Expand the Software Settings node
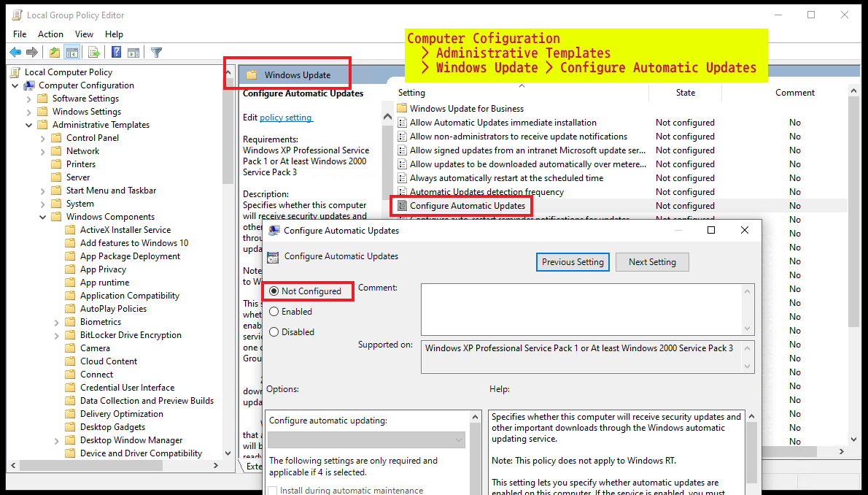This screenshot has width=868, height=495. (x=28, y=99)
